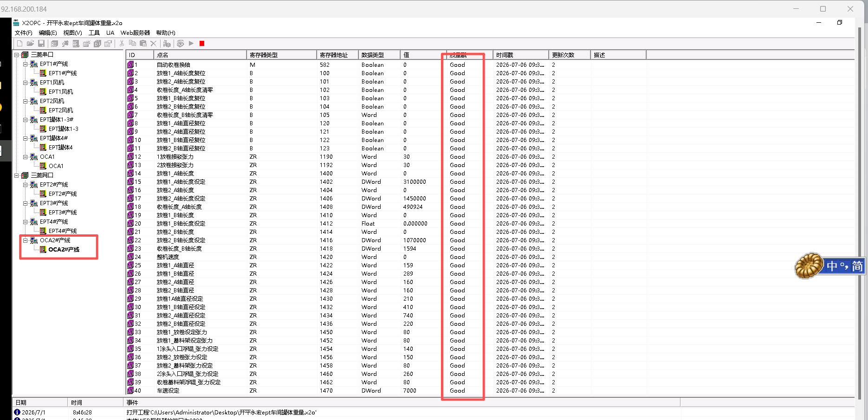Viewport: 868px width, 420px height.
Task: Collapse the 三菱网口 root tree node
Action: (x=17, y=175)
